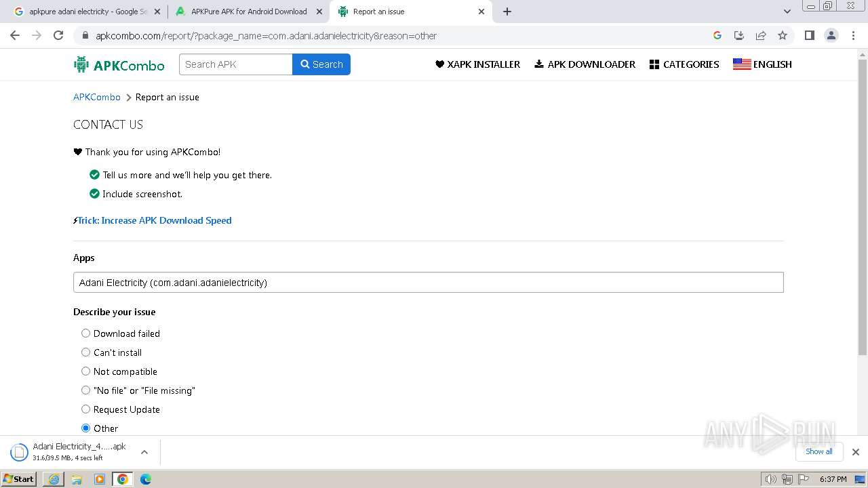Click the Include screenshot text
Viewport: 868px width, 488px height.
point(142,194)
